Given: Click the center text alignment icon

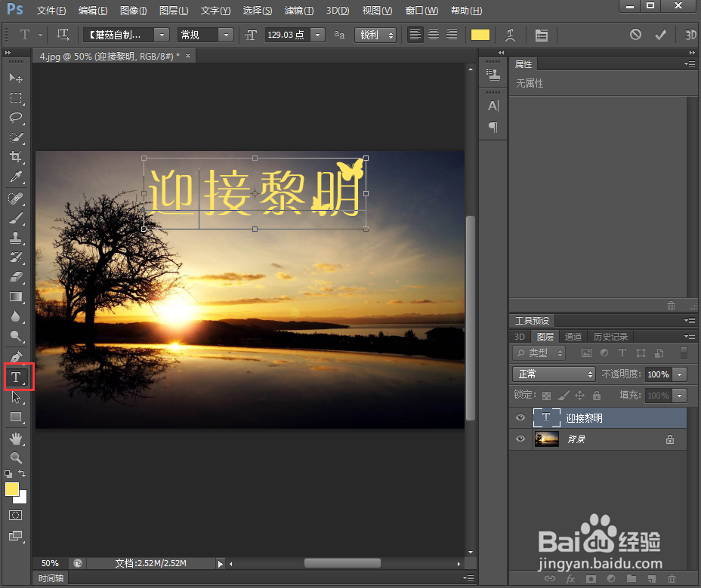Looking at the screenshot, I should (x=433, y=35).
